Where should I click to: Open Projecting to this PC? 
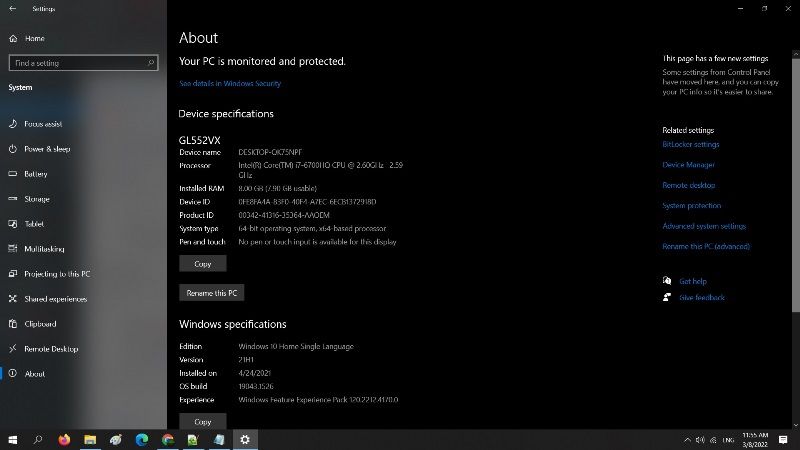(57, 274)
